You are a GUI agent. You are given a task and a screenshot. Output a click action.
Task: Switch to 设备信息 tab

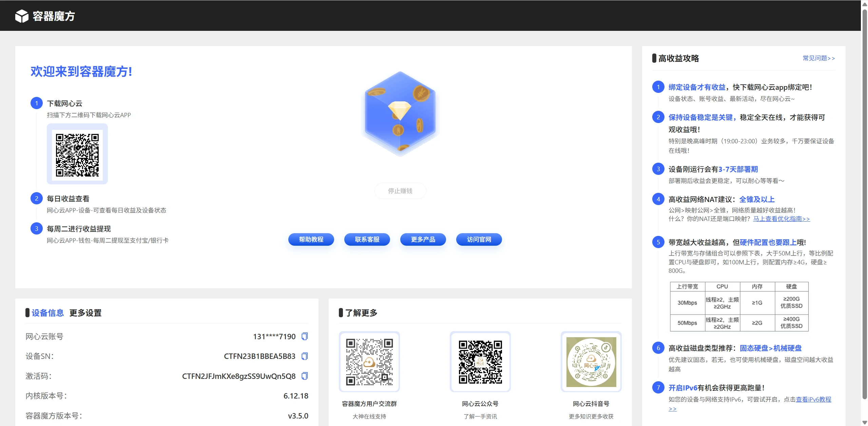pyautogui.click(x=48, y=313)
